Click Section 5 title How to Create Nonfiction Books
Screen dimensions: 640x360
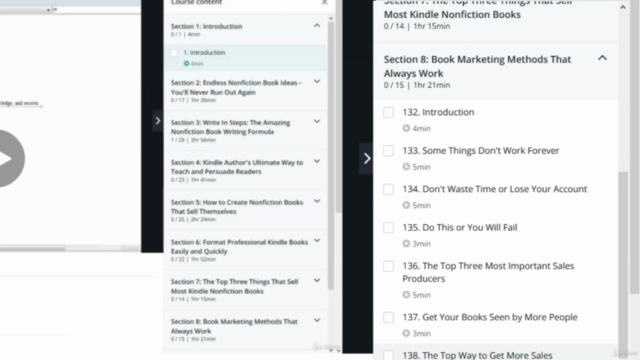[x=237, y=207]
